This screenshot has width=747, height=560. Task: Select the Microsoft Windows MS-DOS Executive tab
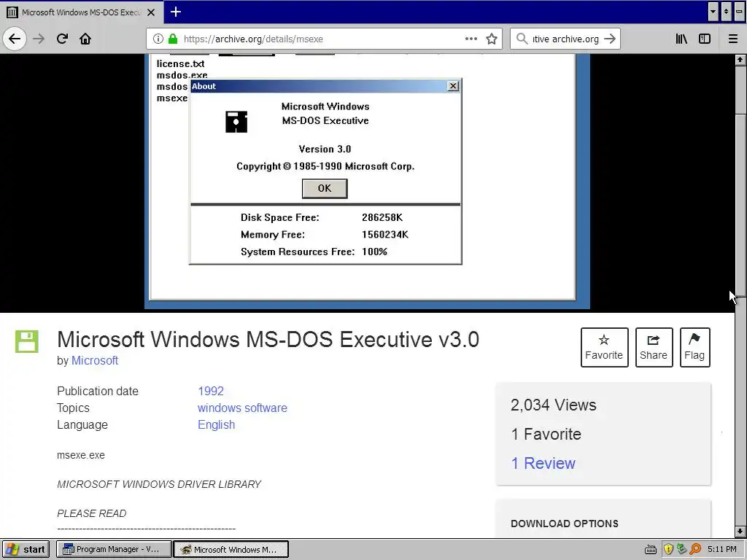click(x=82, y=12)
